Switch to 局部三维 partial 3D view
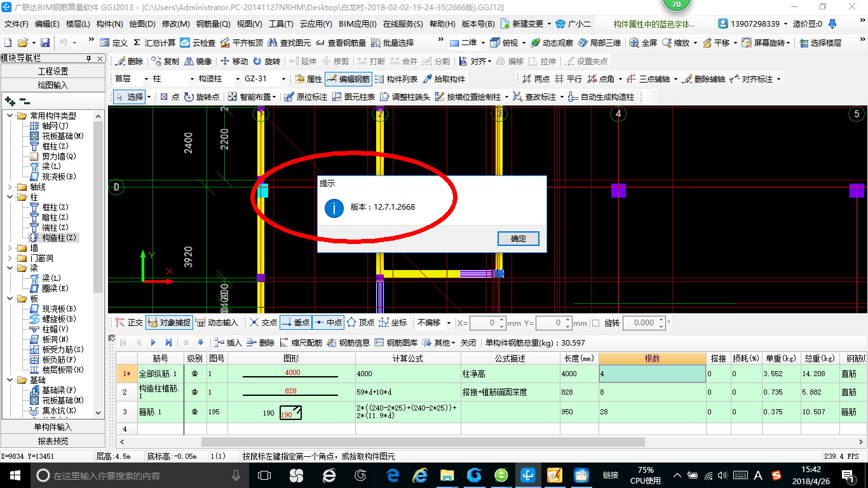The image size is (868, 488). [x=599, y=43]
